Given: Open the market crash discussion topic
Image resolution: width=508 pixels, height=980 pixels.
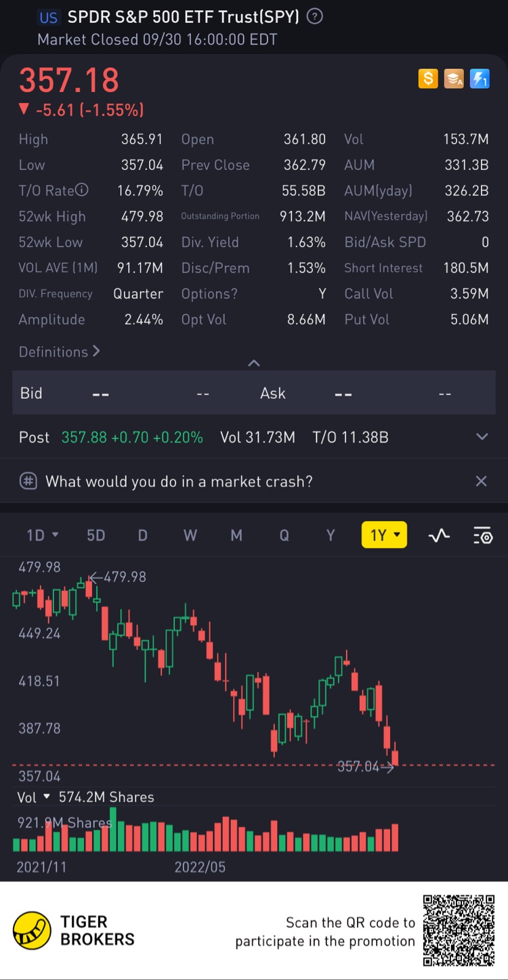Looking at the screenshot, I should point(179,481).
